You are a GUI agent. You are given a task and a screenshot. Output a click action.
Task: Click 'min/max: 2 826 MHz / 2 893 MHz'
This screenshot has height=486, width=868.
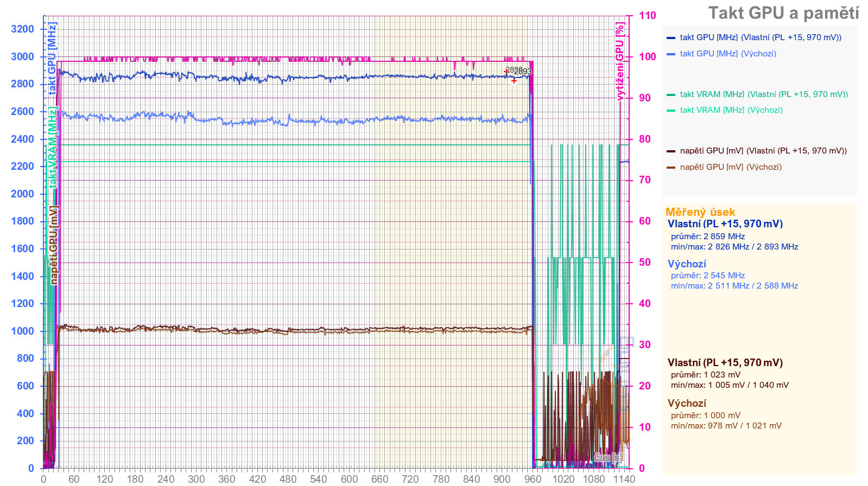(734, 247)
